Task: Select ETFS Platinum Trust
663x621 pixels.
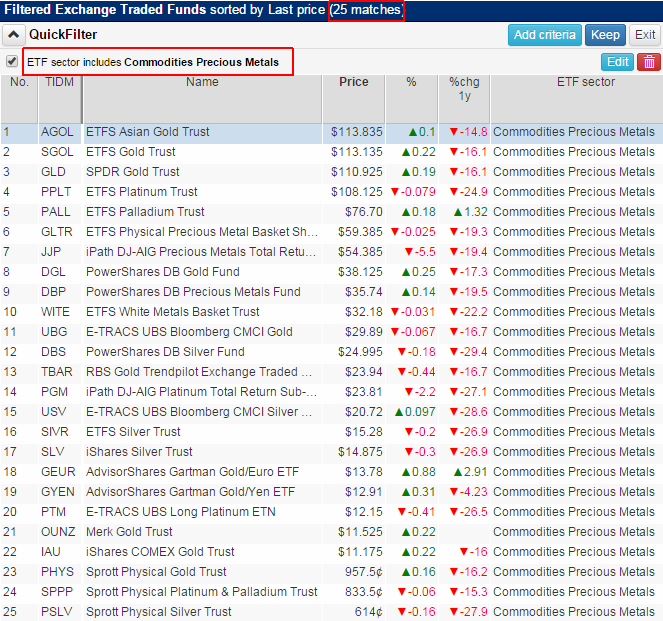Action: click(142, 192)
